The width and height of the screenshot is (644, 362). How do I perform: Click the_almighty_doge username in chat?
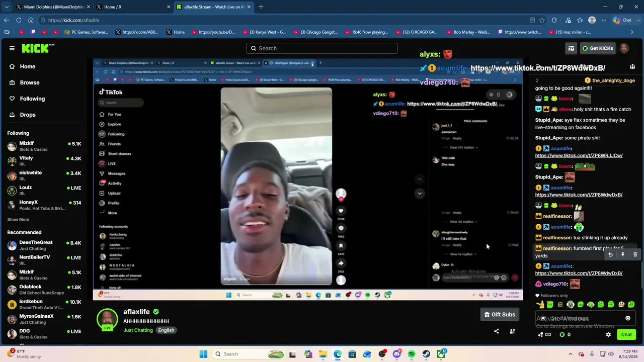(x=613, y=80)
